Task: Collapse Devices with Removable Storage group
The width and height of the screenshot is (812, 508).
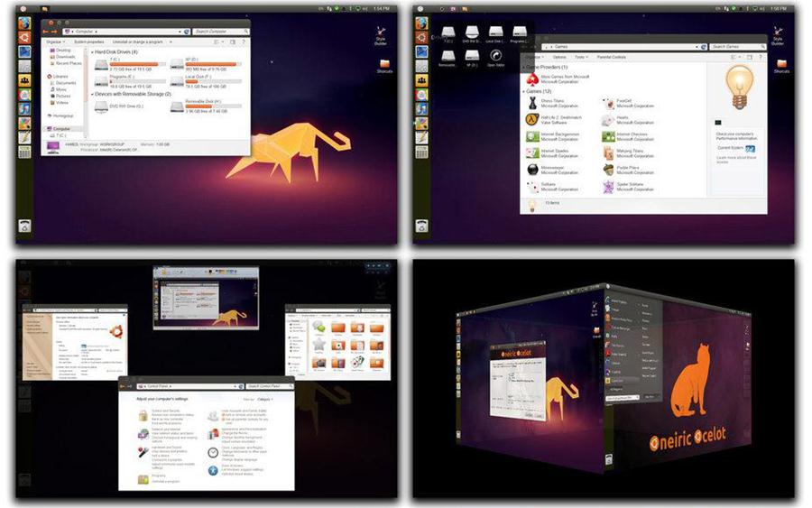Action: coord(92,94)
